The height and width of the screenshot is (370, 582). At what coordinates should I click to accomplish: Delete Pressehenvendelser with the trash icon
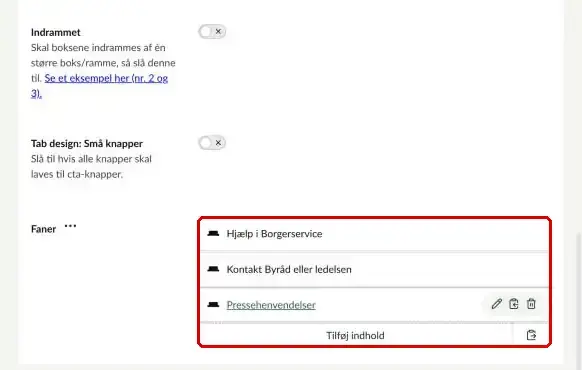pos(531,304)
